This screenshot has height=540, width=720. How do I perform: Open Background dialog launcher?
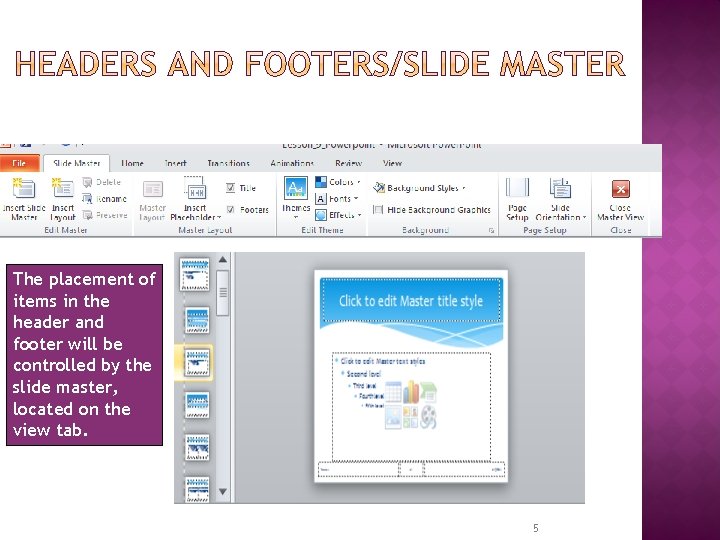tap(491, 231)
